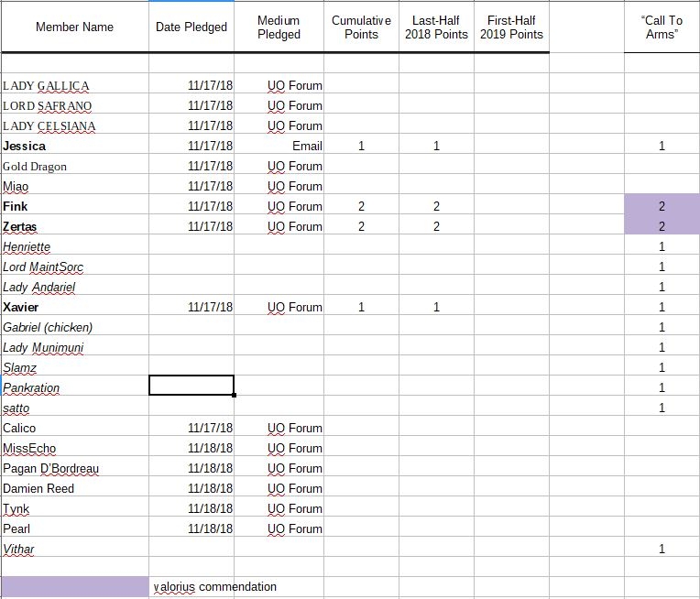Click the Lady Munimuni name cell
700x599 pixels.
tap(74, 345)
